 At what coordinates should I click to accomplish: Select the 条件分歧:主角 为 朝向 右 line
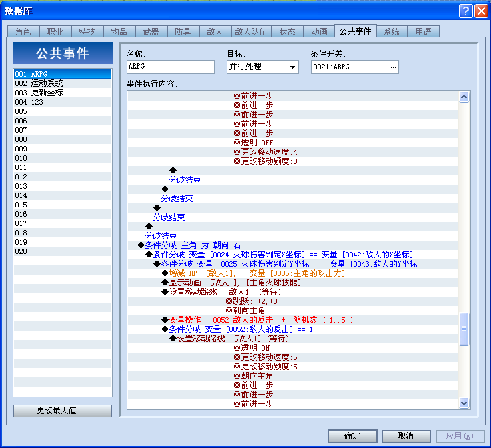[x=293, y=245]
